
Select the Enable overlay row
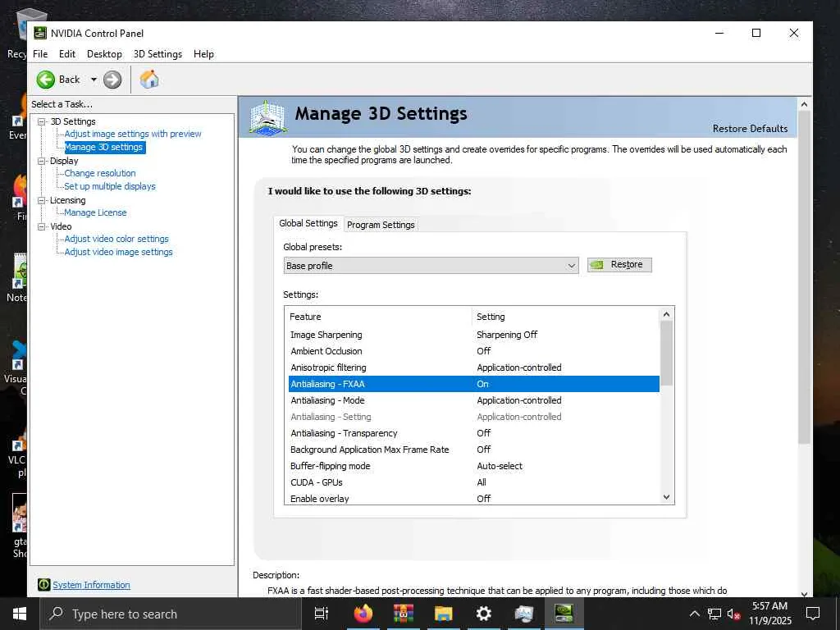click(x=473, y=498)
